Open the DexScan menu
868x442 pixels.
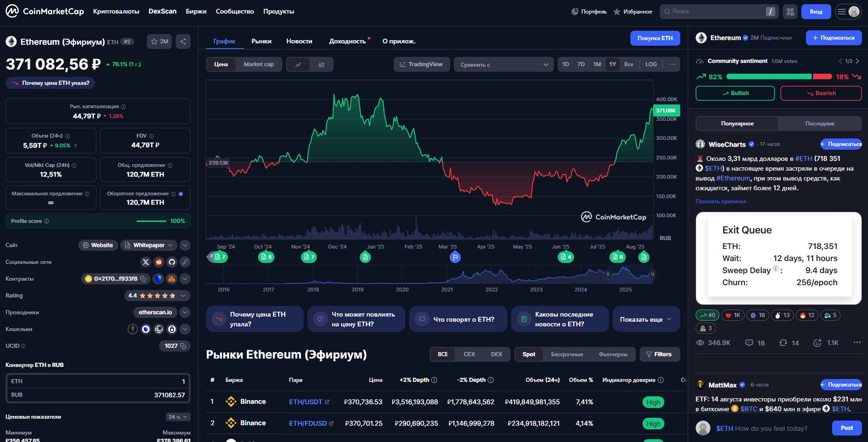162,11
